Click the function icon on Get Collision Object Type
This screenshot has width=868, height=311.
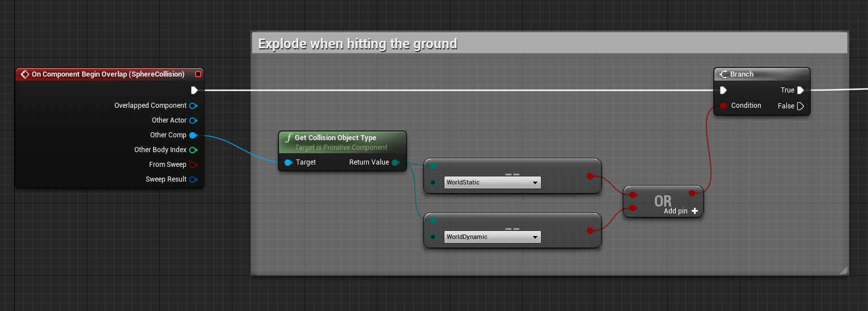tap(289, 138)
